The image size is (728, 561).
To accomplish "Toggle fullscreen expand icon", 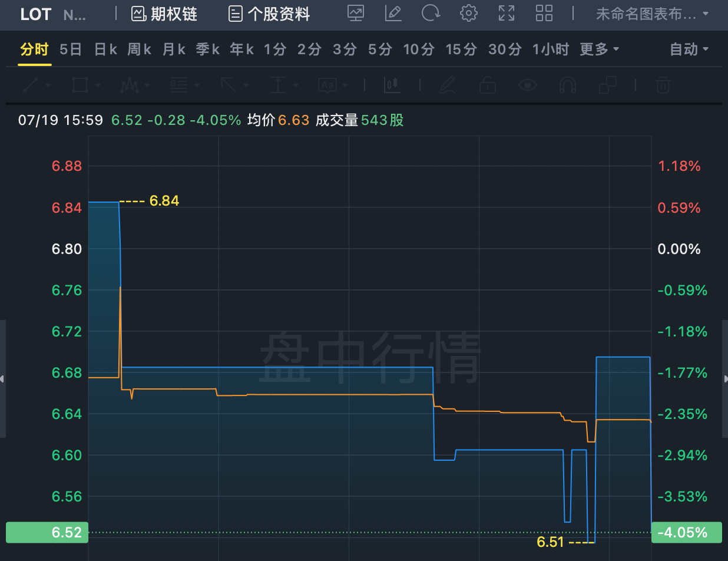I will pyautogui.click(x=507, y=13).
